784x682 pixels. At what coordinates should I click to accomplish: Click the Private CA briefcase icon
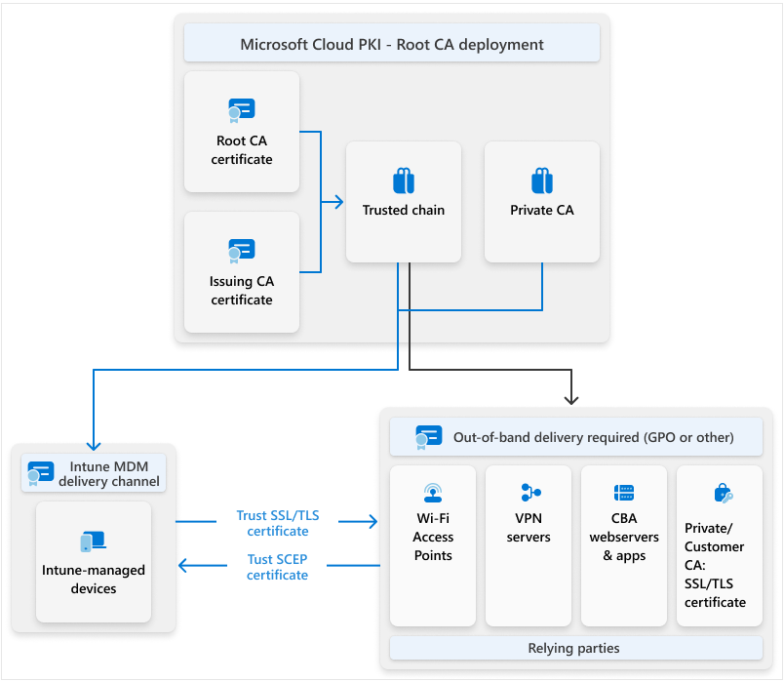pos(542,180)
